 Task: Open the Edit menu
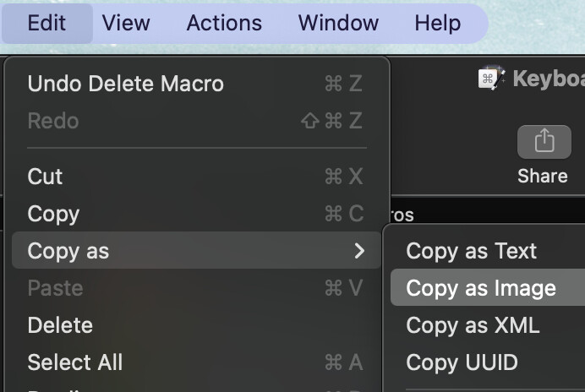click(47, 23)
